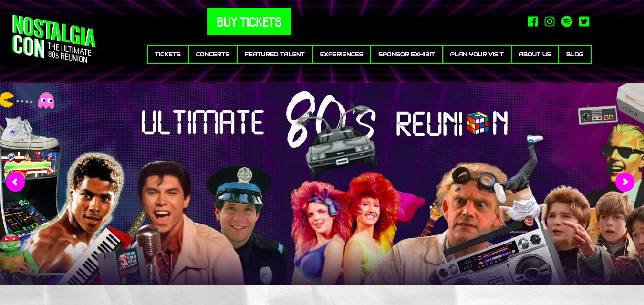Advance carousel with right arrow button
The width and height of the screenshot is (644, 305).
[x=625, y=182]
